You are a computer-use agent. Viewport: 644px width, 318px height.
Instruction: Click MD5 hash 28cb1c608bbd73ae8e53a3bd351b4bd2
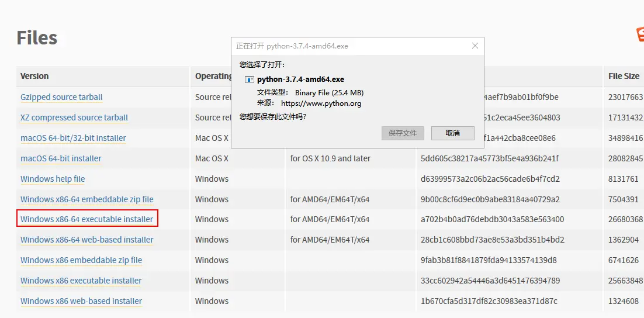tap(493, 240)
